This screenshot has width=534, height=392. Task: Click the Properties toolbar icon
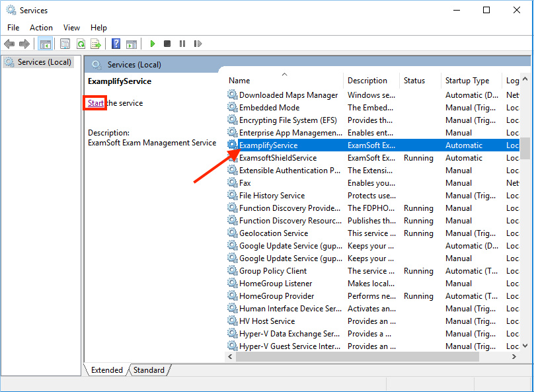[x=65, y=44]
